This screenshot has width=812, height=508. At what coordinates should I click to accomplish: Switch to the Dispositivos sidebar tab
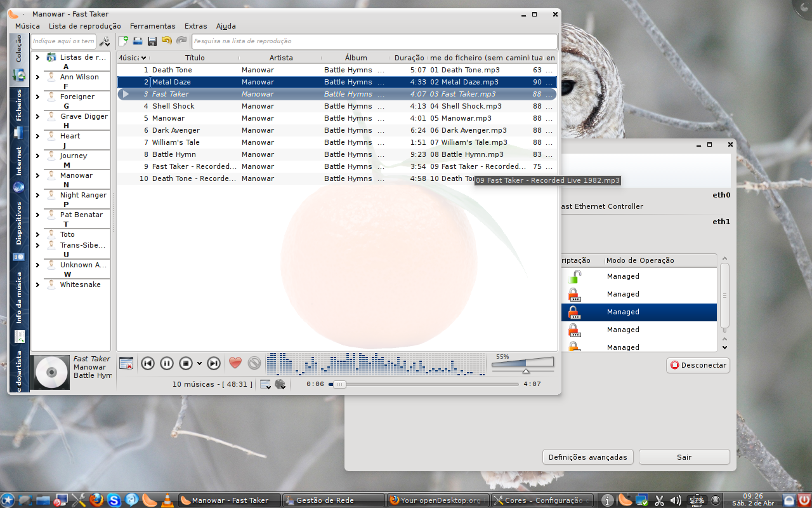[x=19, y=231]
